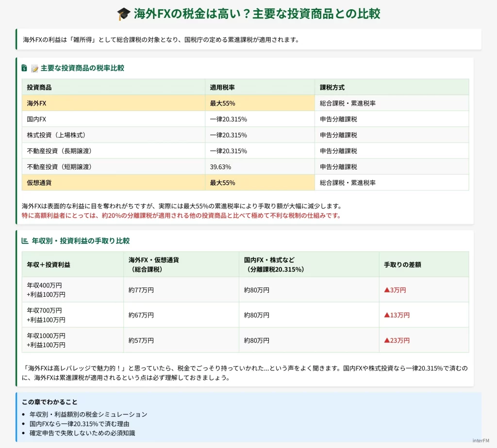This screenshot has height=448, width=497.
Task: Click the 年収1000万円 +利益100万円 row label
Action: 46,340
